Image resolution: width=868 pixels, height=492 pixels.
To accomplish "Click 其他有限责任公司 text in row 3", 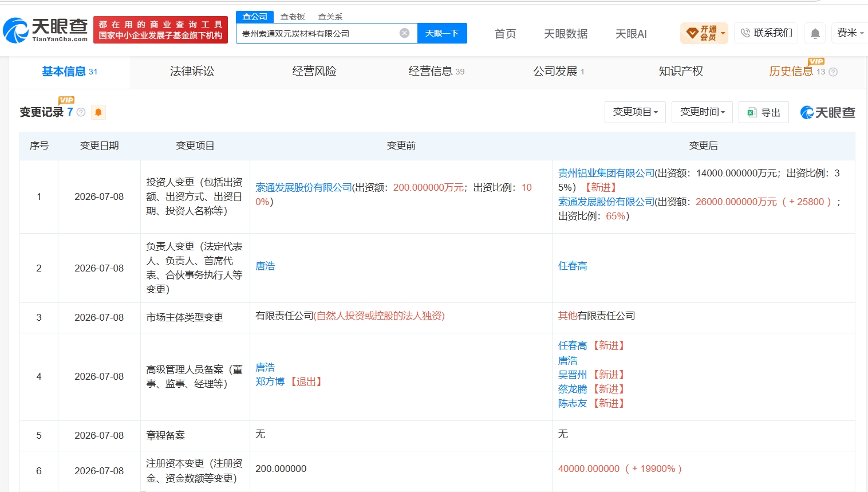I will coord(597,316).
